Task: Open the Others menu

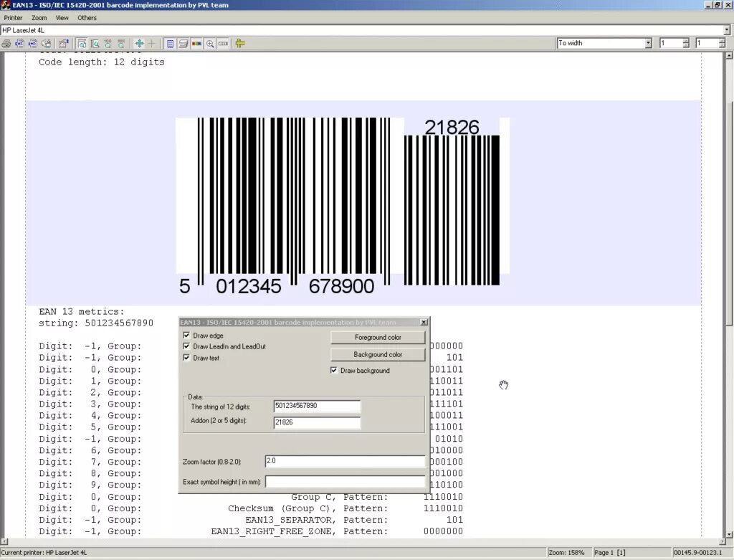Action: pyautogui.click(x=87, y=18)
